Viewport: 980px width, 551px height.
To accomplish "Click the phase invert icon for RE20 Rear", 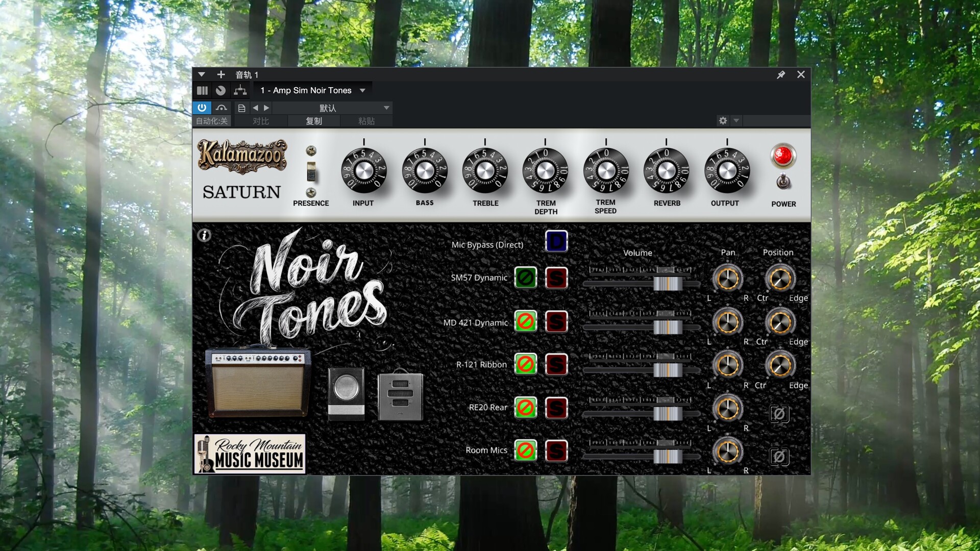I will (779, 414).
